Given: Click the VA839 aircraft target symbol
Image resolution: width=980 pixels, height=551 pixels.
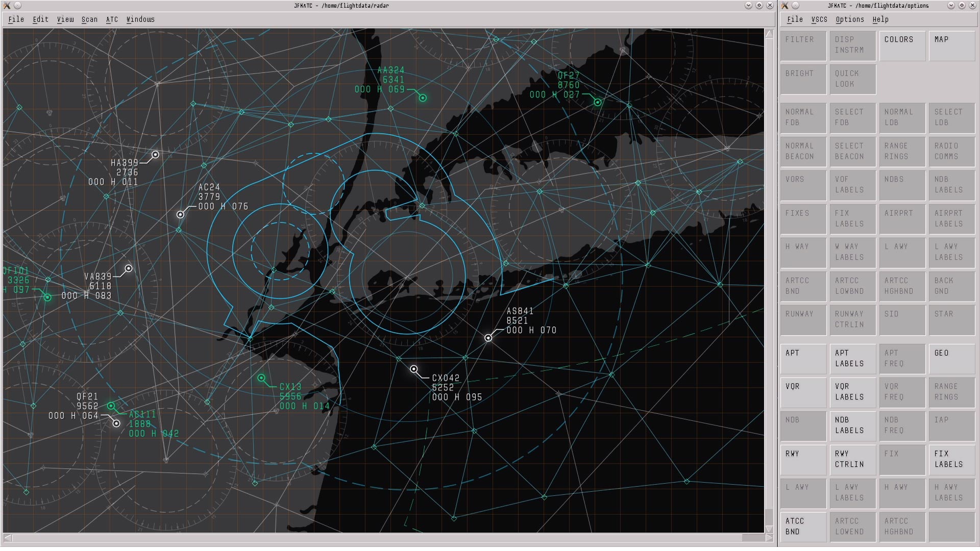Looking at the screenshot, I should tap(129, 268).
